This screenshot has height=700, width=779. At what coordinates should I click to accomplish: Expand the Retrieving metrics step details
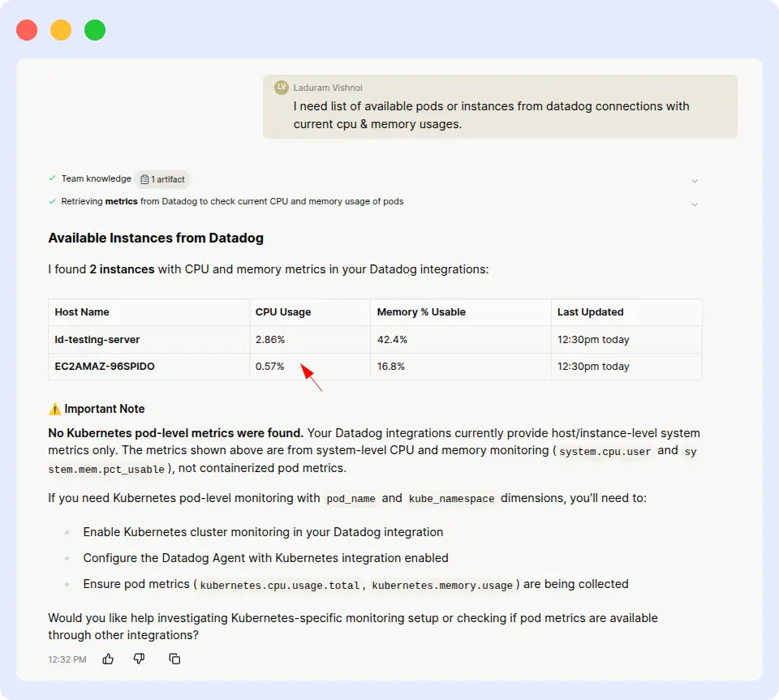click(695, 204)
